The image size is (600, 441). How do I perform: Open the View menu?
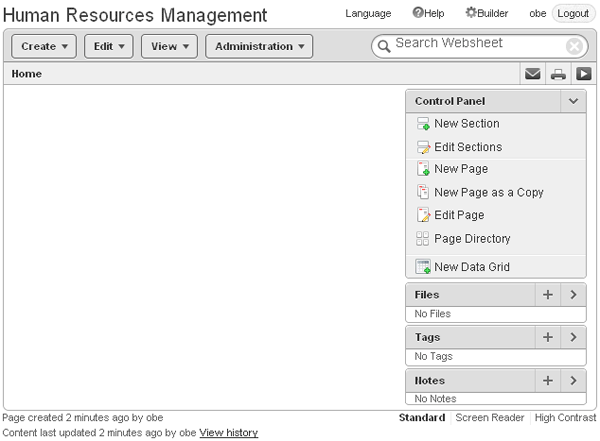[169, 46]
